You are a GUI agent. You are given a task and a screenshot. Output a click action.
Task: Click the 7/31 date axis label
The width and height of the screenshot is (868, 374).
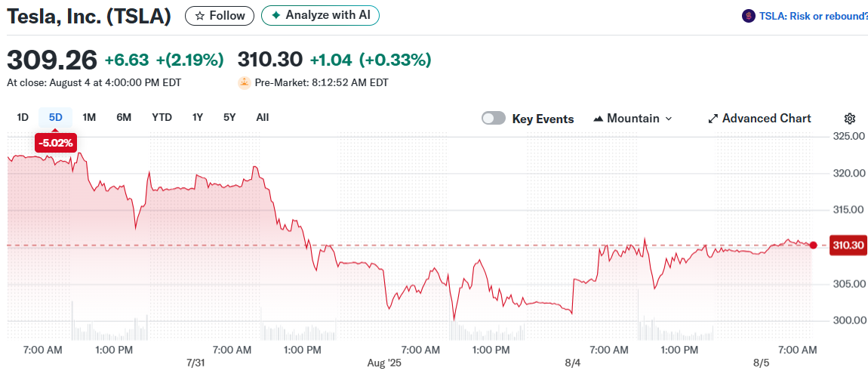196,363
